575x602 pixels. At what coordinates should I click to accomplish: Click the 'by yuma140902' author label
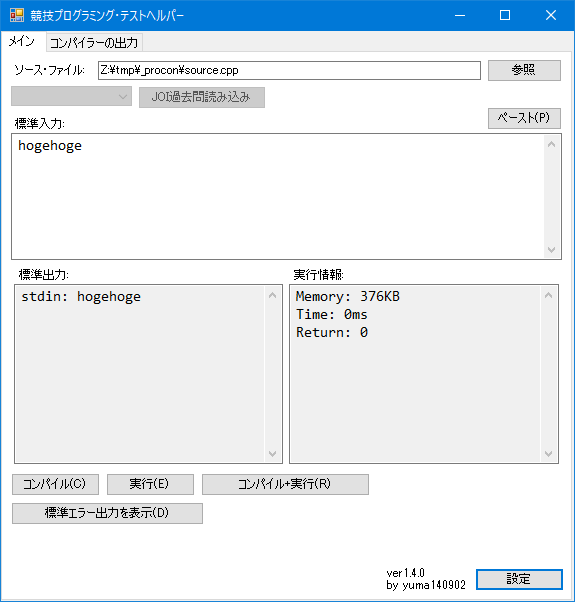coord(426,585)
